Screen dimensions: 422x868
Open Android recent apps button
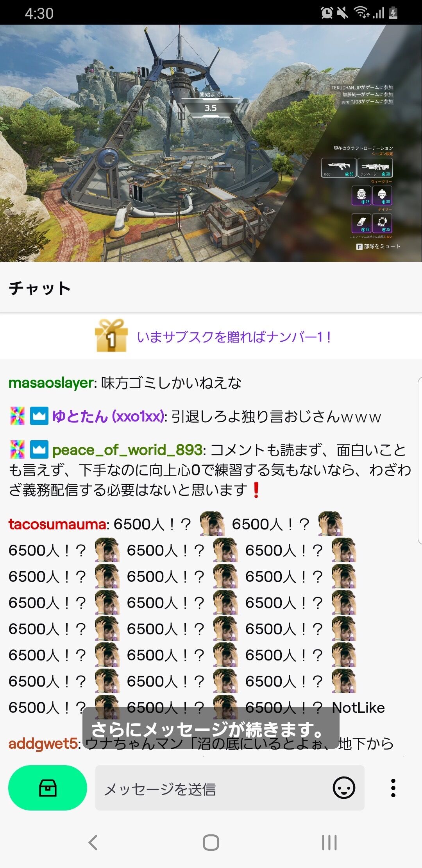pyautogui.click(x=329, y=842)
